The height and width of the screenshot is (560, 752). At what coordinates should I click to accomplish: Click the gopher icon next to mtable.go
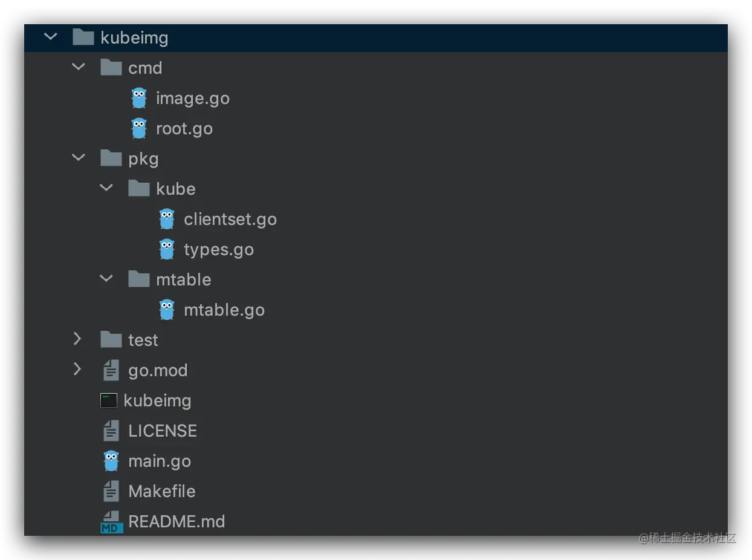(167, 310)
